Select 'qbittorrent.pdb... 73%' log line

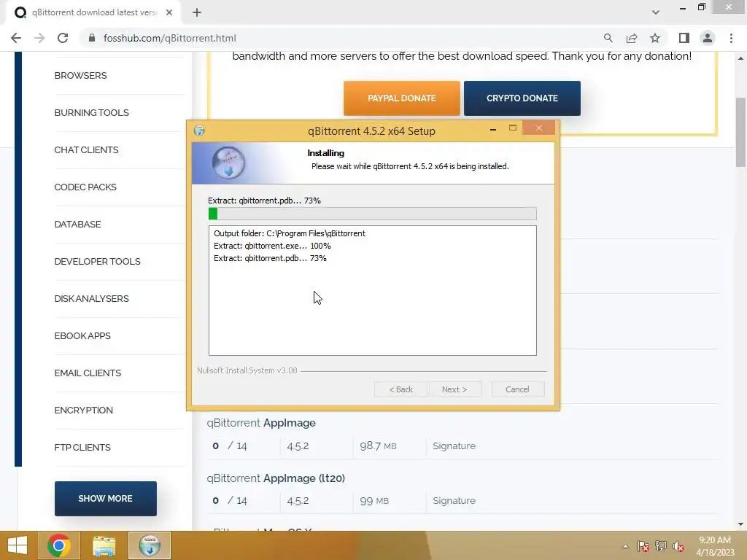[270, 258]
